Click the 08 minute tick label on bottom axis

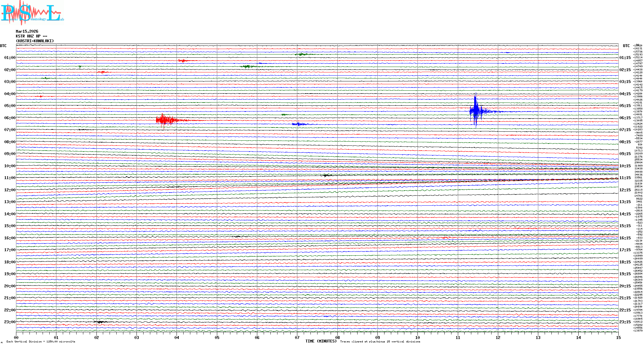[337, 337]
